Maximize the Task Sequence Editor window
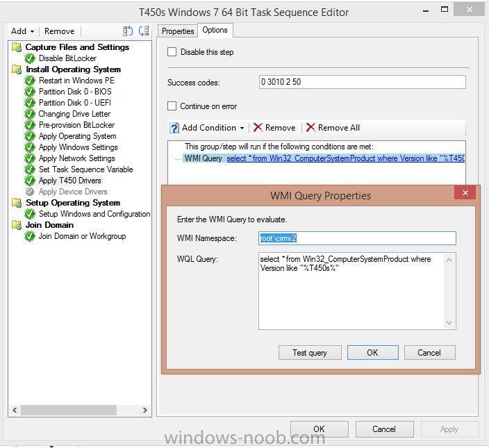Image resolution: width=489 pixels, height=448 pixels. coord(445,9)
